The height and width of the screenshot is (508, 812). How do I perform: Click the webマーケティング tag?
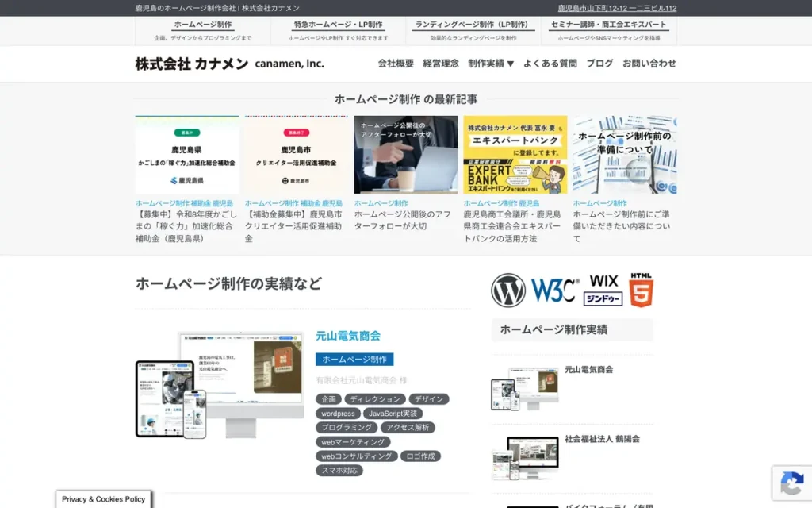pyautogui.click(x=353, y=442)
